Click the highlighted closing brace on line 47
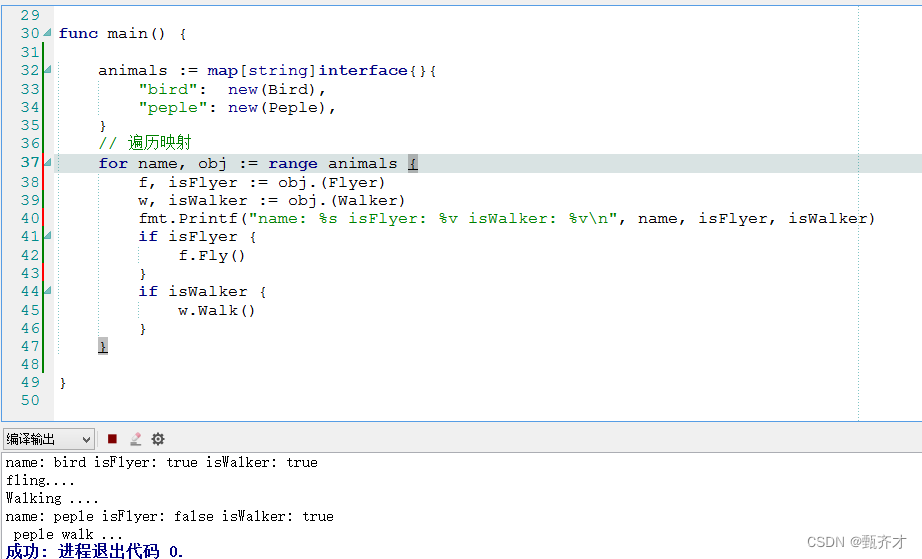922x559 pixels. (x=103, y=346)
